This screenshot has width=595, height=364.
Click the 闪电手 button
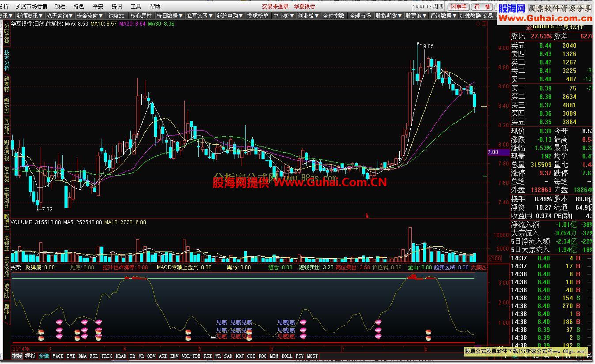click(x=459, y=7)
